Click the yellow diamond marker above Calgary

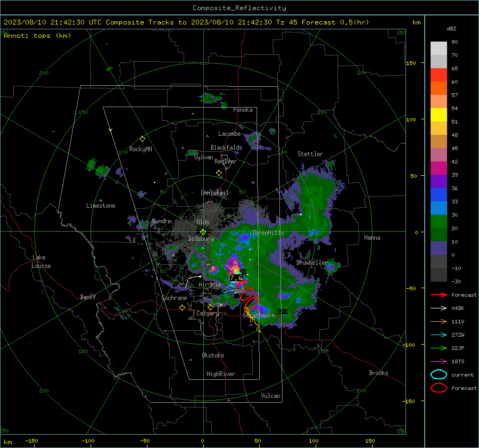tap(210, 307)
